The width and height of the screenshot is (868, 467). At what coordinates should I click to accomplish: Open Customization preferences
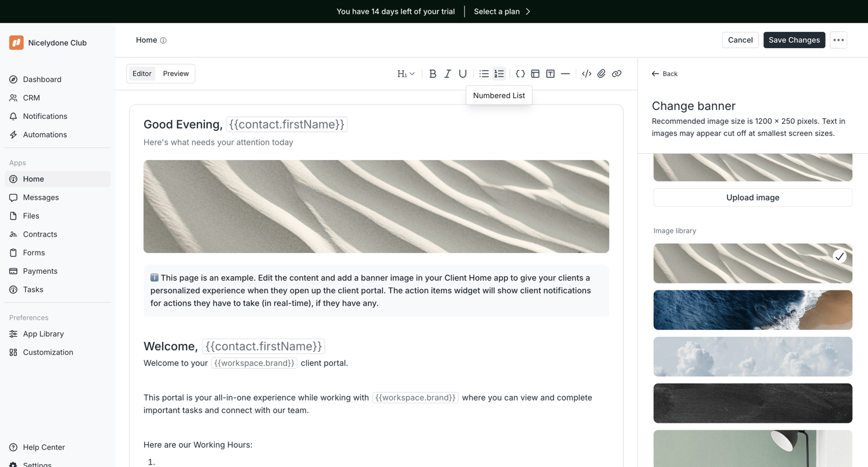(x=57, y=352)
